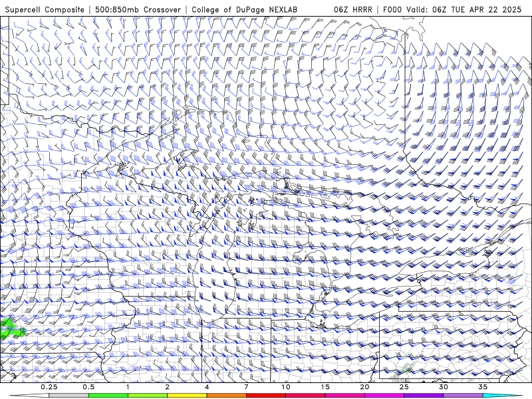Click the '06Z HRRR' model run text
The width and height of the screenshot is (532, 399).
point(353,10)
